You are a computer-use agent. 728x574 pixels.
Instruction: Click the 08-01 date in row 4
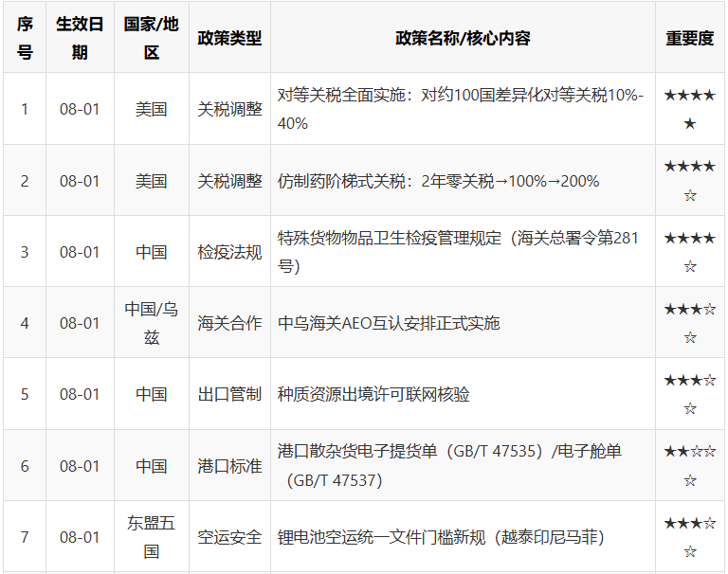(80, 322)
